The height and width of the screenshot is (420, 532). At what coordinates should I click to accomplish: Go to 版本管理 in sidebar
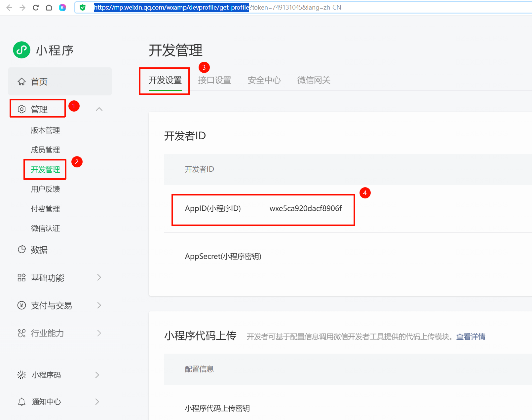point(45,130)
